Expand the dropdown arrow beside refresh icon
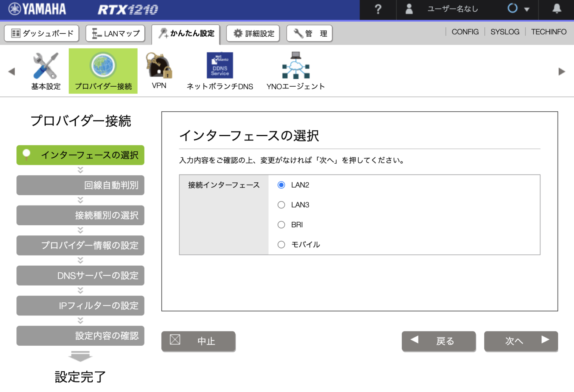Viewport: 574px width, 392px height. tap(527, 9)
